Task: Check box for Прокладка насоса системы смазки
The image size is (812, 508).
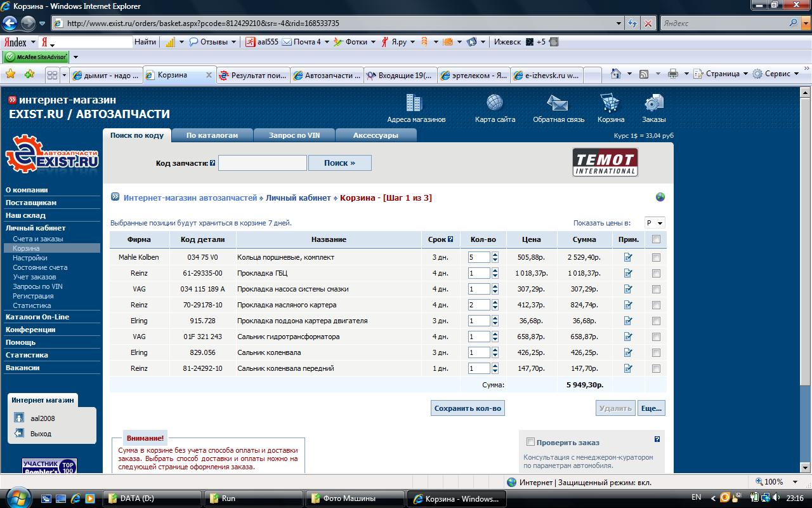Action: pyautogui.click(x=656, y=289)
